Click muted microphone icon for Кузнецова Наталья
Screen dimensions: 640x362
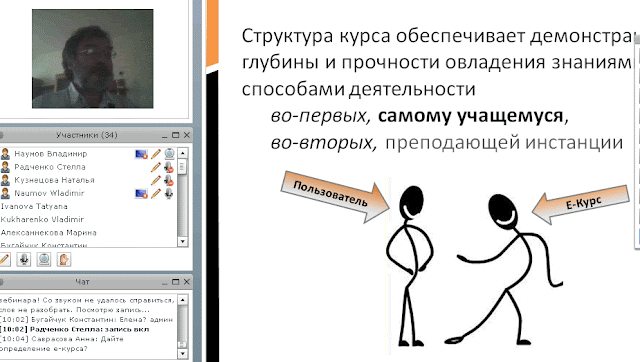point(169,180)
